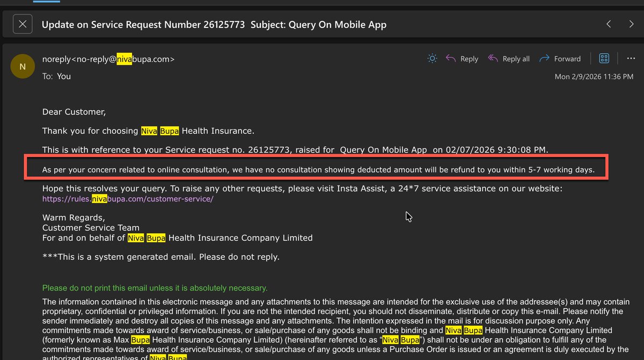Click the sentence about refund within 5-7 working days
The image size is (644, 360).
[318, 170]
